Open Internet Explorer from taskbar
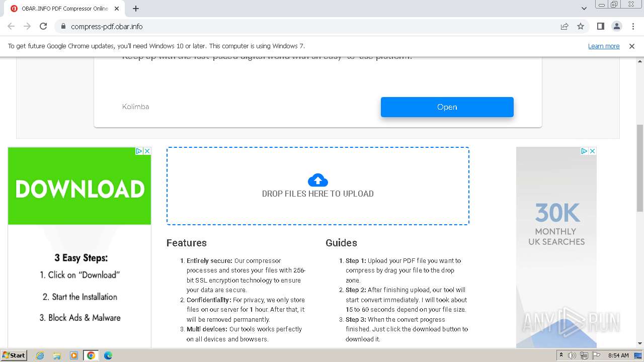 pos(40,355)
